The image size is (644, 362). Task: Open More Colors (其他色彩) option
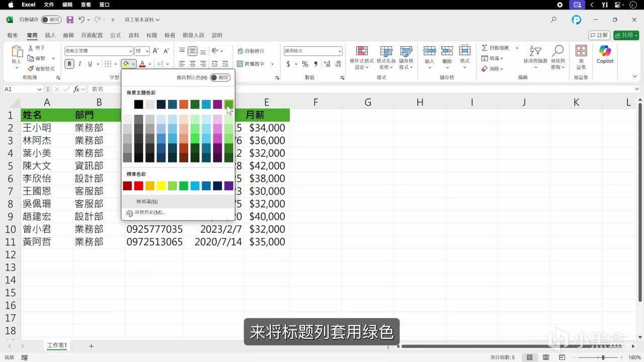click(178, 213)
